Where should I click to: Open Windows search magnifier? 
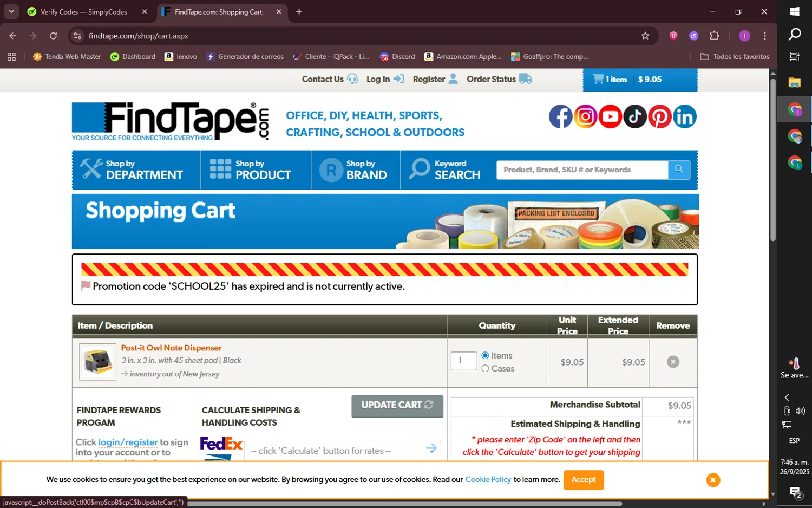click(795, 35)
